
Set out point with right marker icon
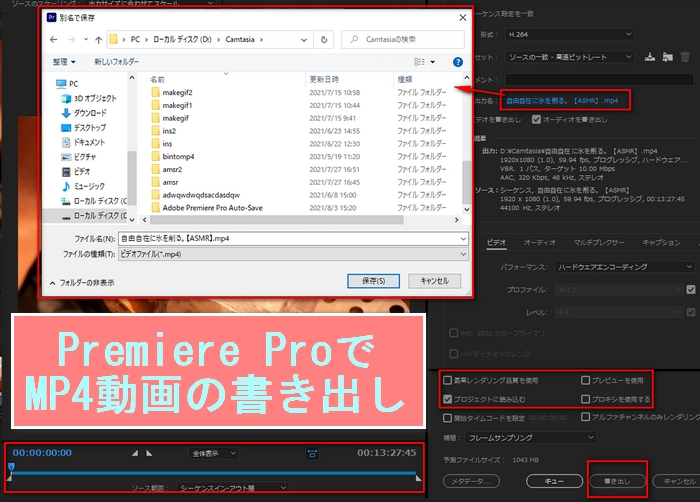tap(149, 453)
